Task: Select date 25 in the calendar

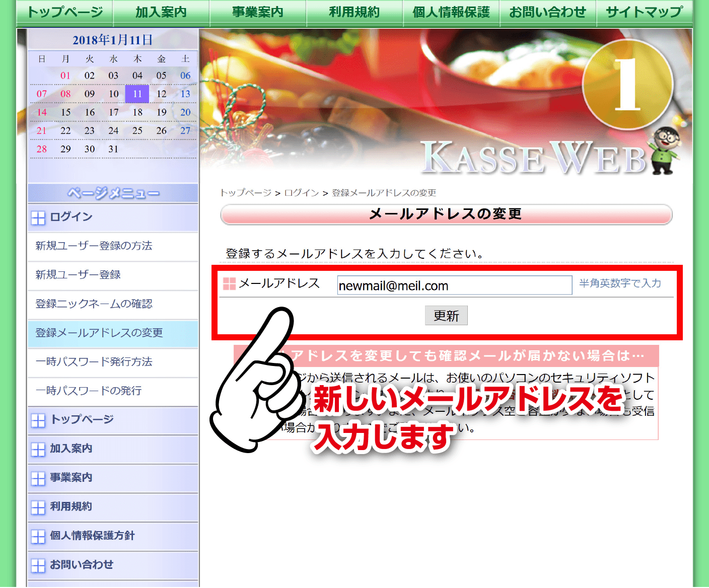Action: [137, 130]
